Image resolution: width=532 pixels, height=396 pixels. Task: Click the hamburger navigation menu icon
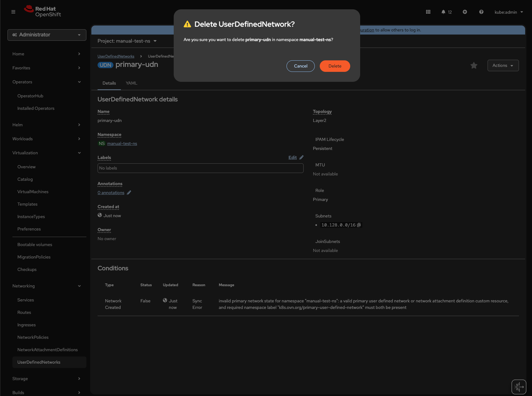tap(13, 12)
